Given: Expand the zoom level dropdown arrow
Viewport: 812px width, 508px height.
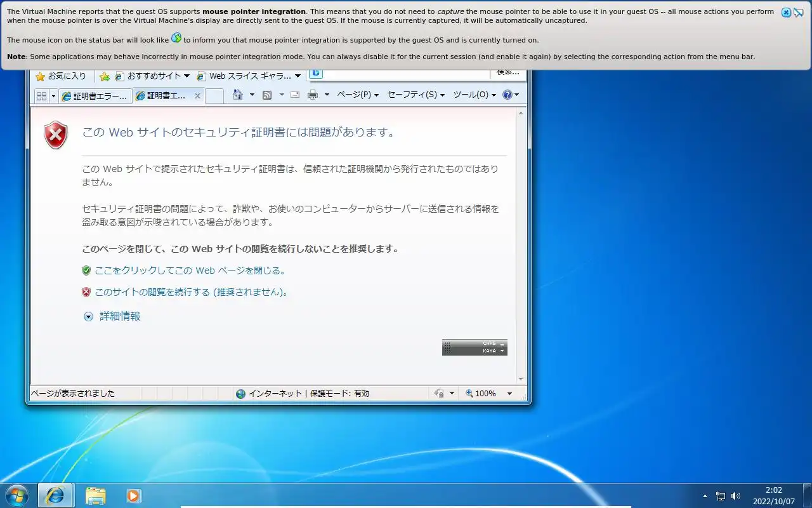Looking at the screenshot, I should tap(509, 394).
